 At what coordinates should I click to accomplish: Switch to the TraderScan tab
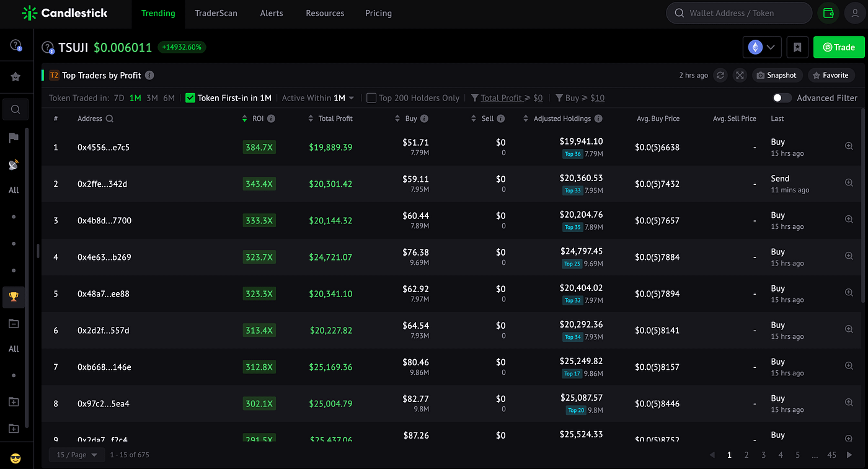(216, 13)
